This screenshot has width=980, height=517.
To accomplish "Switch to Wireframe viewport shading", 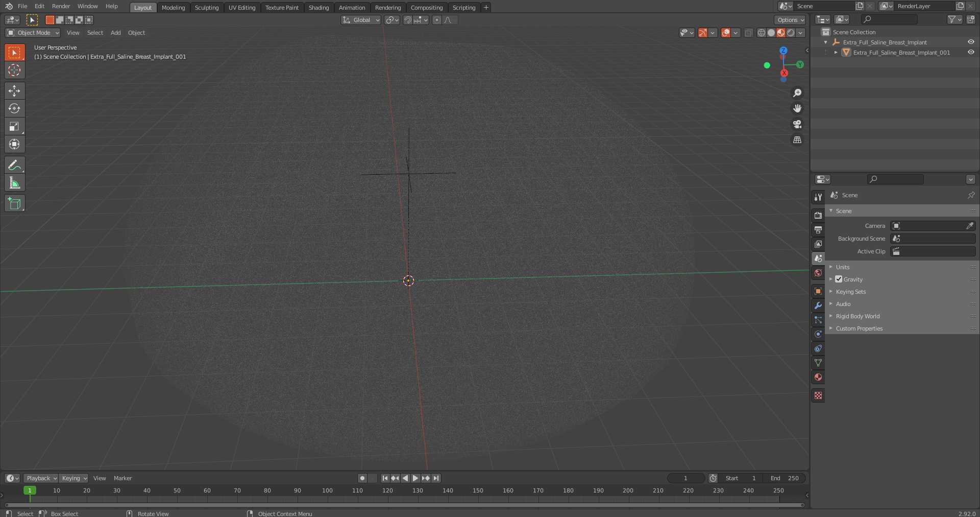I will click(762, 33).
